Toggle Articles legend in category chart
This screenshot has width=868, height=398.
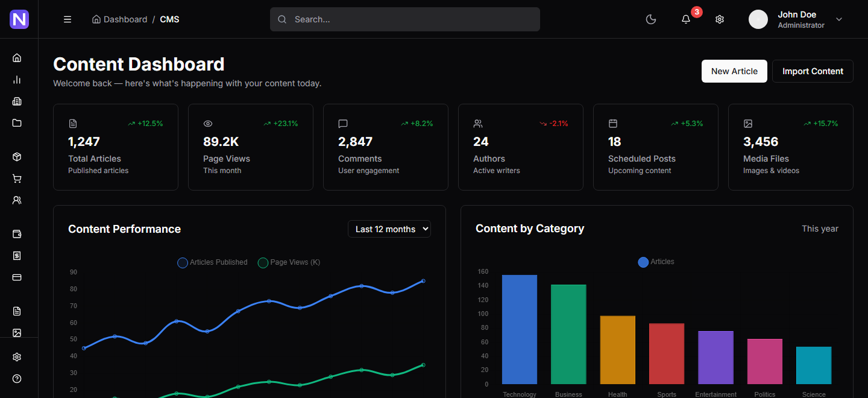point(656,262)
